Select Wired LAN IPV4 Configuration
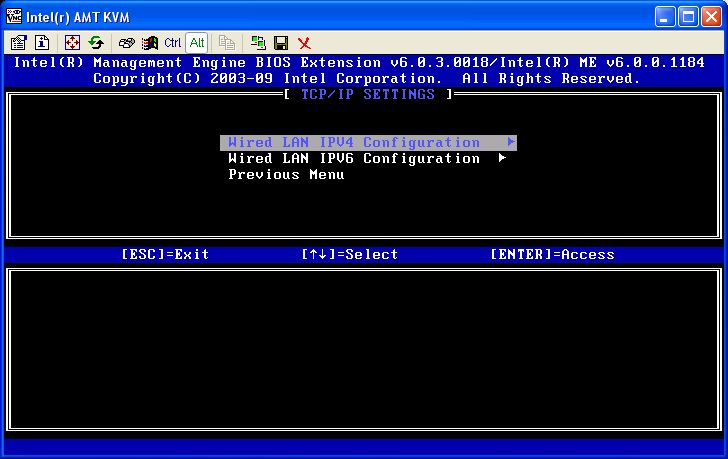 pos(354,143)
